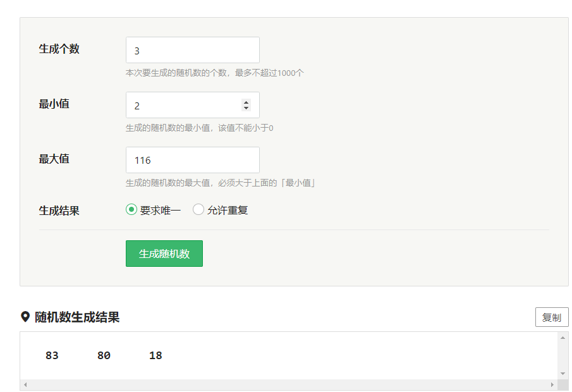Click the result number 83
Screen dimensions: 572x392
point(52,355)
